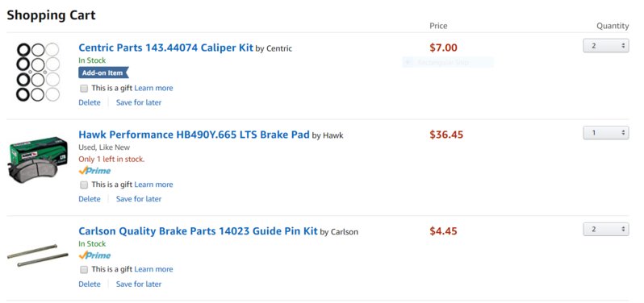The width and height of the screenshot is (644, 303).
Task: Mark the Centric caliper kit as a gift
Action: coord(84,88)
